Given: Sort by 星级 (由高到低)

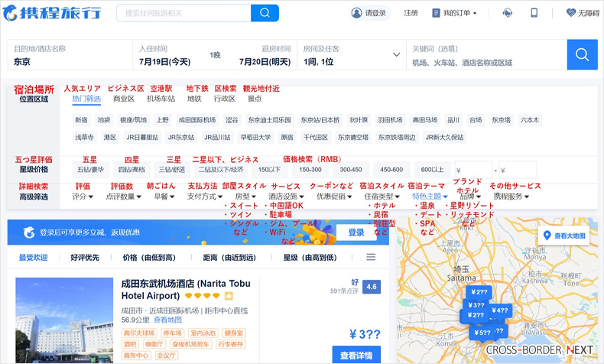Looking at the screenshot, I should pos(310,257).
